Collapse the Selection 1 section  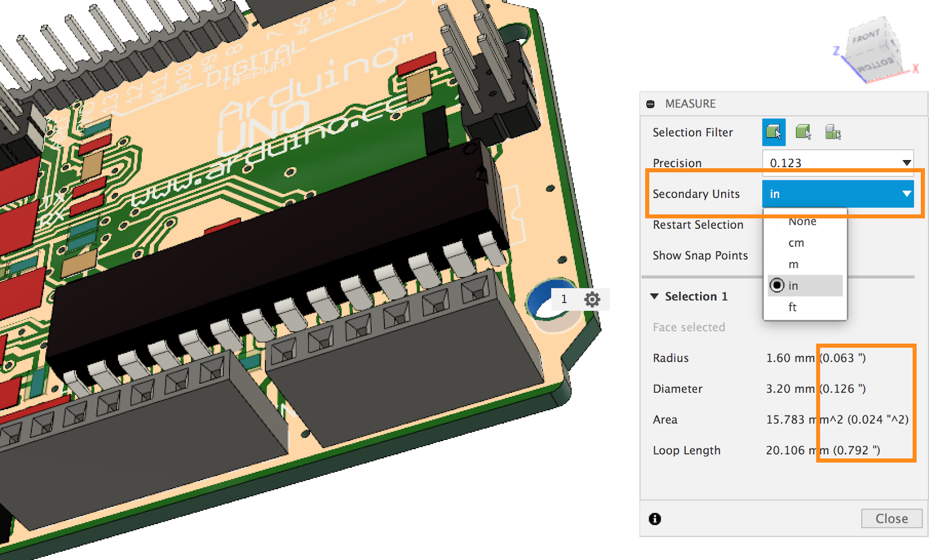(x=654, y=297)
